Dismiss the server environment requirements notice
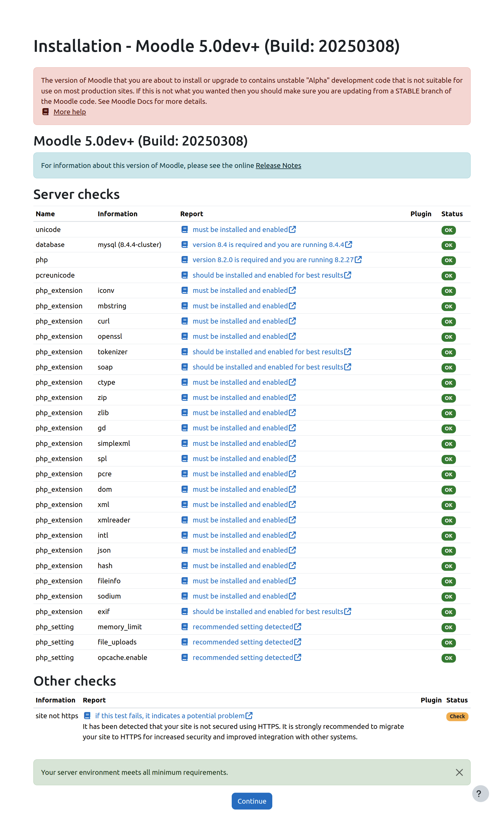 pyautogui.click(x=459, y=772)
